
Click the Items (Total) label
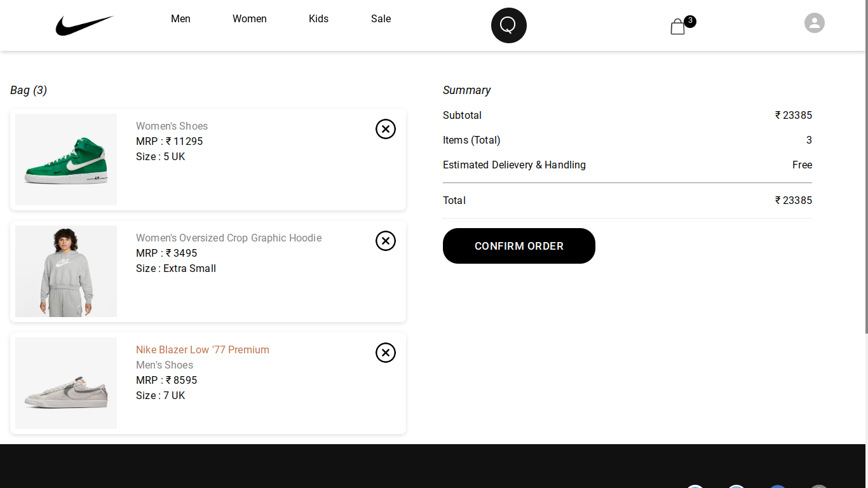click(471, 140)
